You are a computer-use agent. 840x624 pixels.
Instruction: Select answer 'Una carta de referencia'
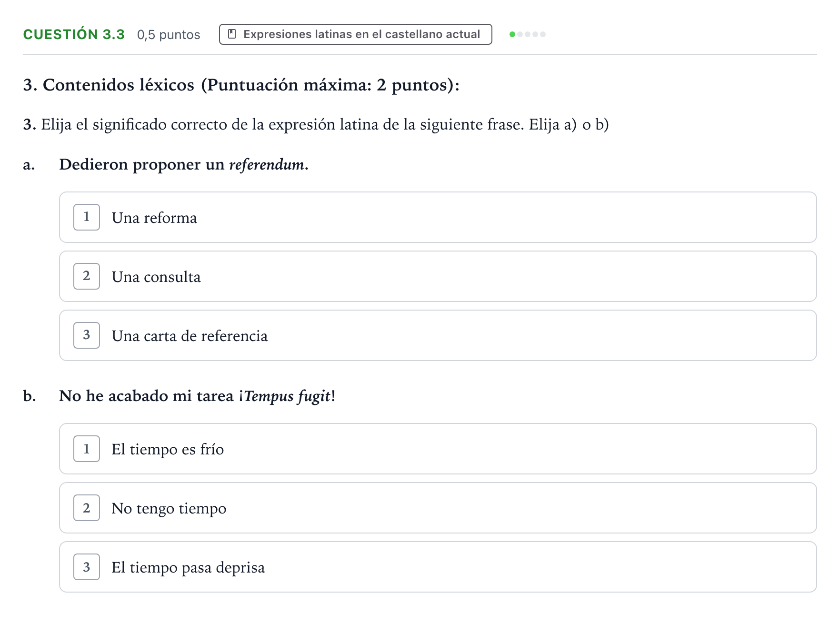pos(438,335)
